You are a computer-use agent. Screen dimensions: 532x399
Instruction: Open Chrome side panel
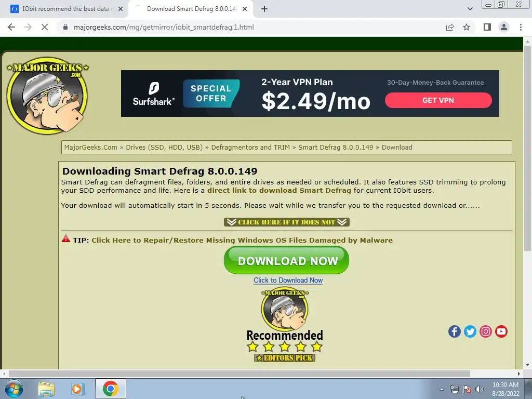487,27
